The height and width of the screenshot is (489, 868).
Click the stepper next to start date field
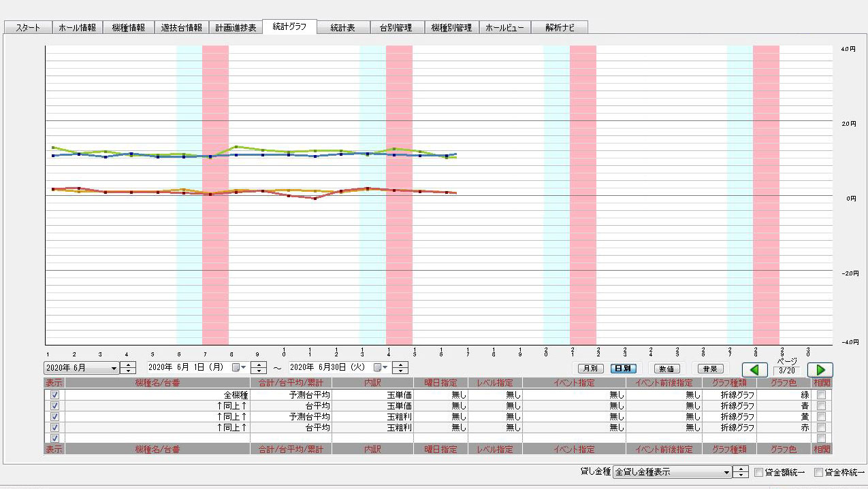tap(258, 368)
